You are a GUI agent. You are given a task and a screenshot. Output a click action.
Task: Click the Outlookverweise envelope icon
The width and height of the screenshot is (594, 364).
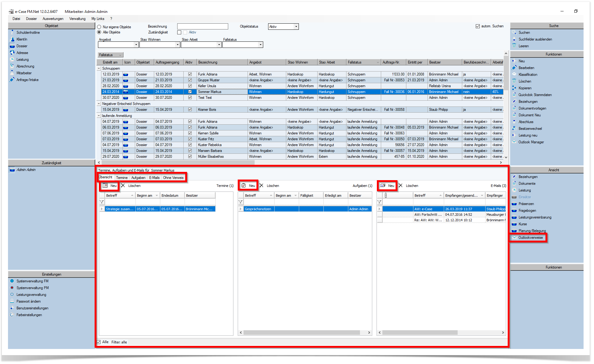point(514,237)
